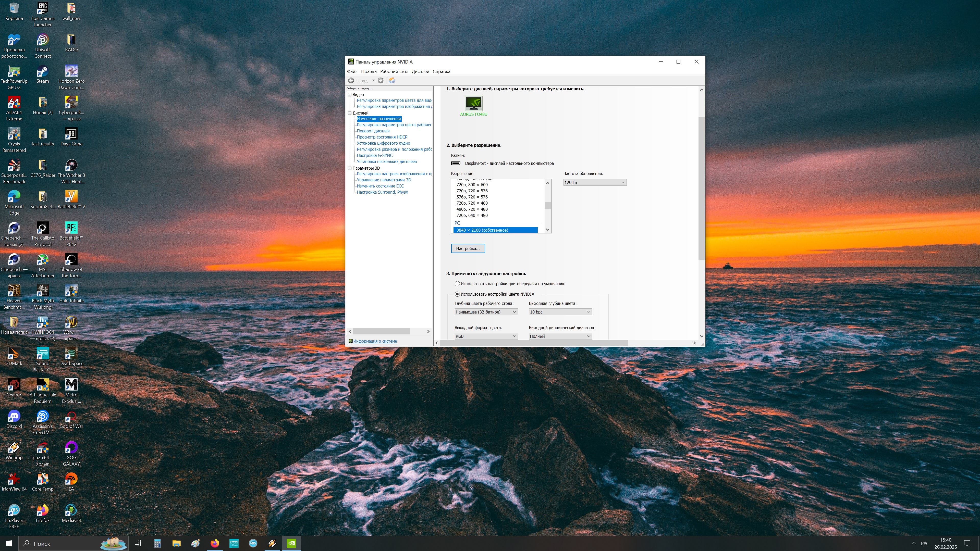Click the Настройка... button

point(468,248)
